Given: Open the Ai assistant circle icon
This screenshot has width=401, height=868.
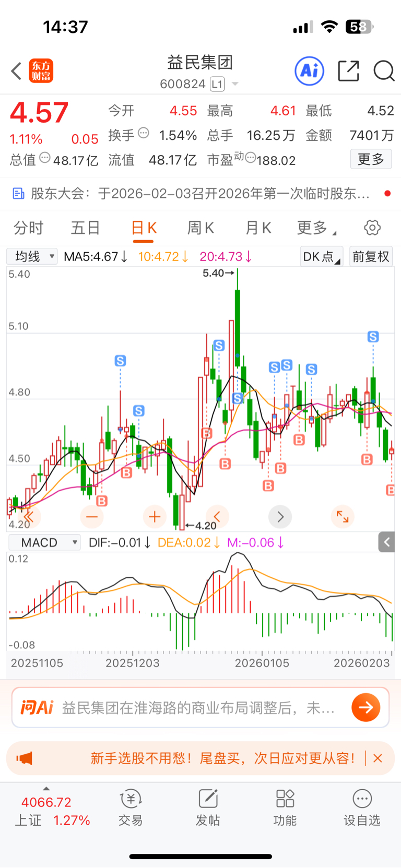Looking at the screenshot, I should coord(310,71).
